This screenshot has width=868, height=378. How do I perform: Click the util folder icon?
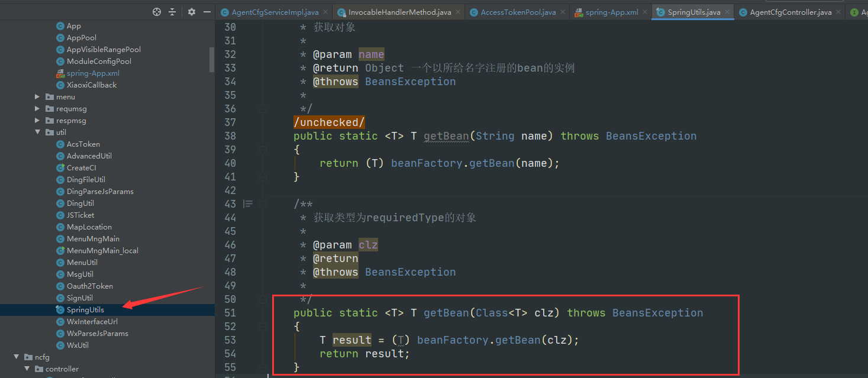pyautogui.click(x=50, y=133)
